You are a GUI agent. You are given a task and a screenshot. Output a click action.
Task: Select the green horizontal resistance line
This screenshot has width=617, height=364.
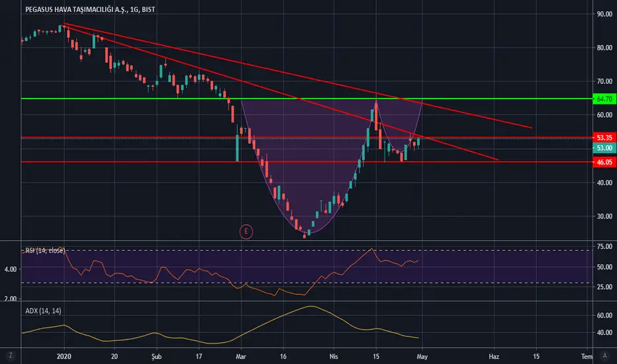click(x=307, y=99)
